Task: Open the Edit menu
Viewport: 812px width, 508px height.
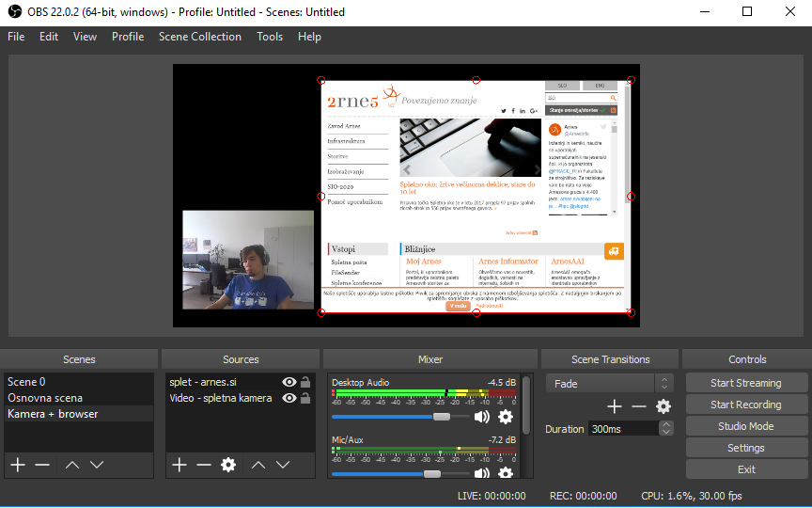Action: [x=49, y=37]
